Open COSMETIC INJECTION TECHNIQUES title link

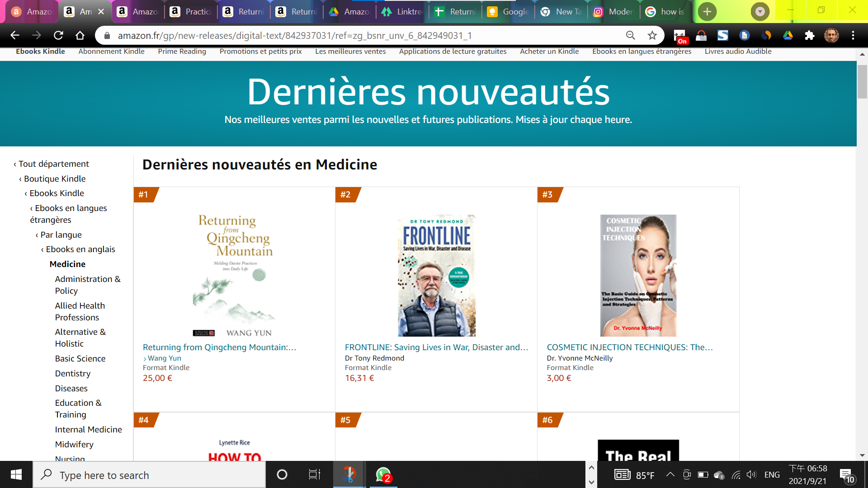click(630, 347)
